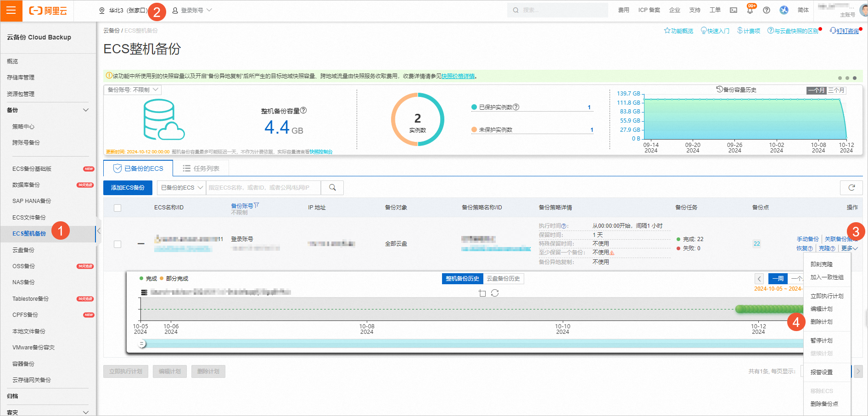
Task: Open 云盘备份 in sidebar
Action: [23, 250]
